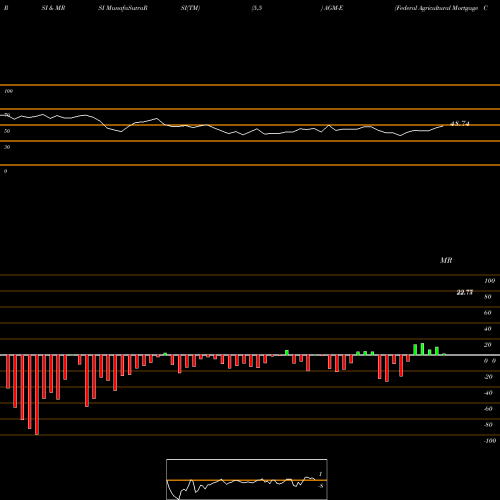
Task: Click the MR axis label 80
Action: click(x=487, y=297)
